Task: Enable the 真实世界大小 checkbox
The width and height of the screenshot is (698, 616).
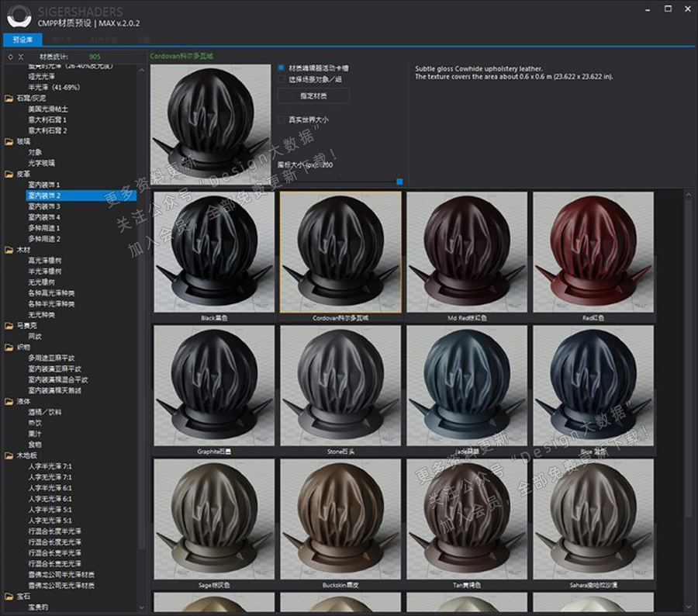Action: click(281, 120)
